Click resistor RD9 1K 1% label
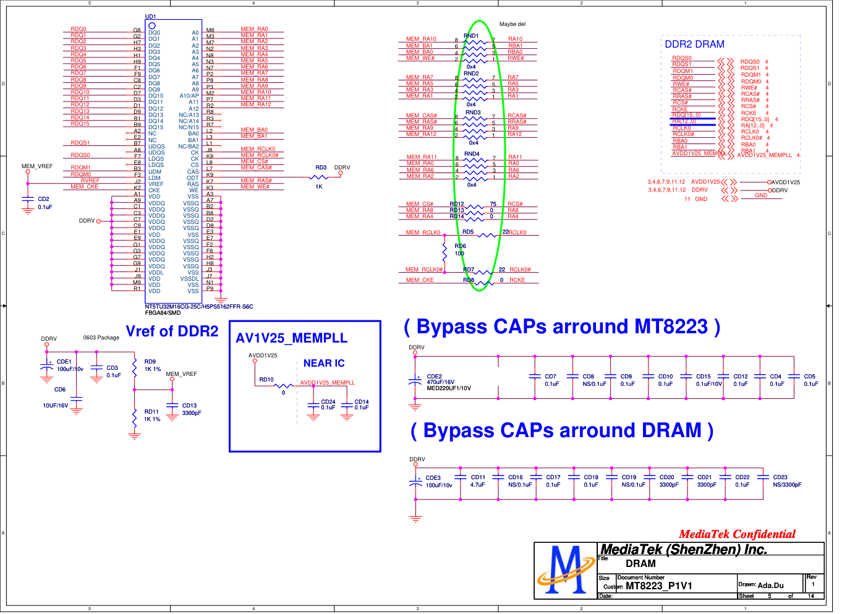The height and width of the screenshot is (614, 868). click(153, 365)
